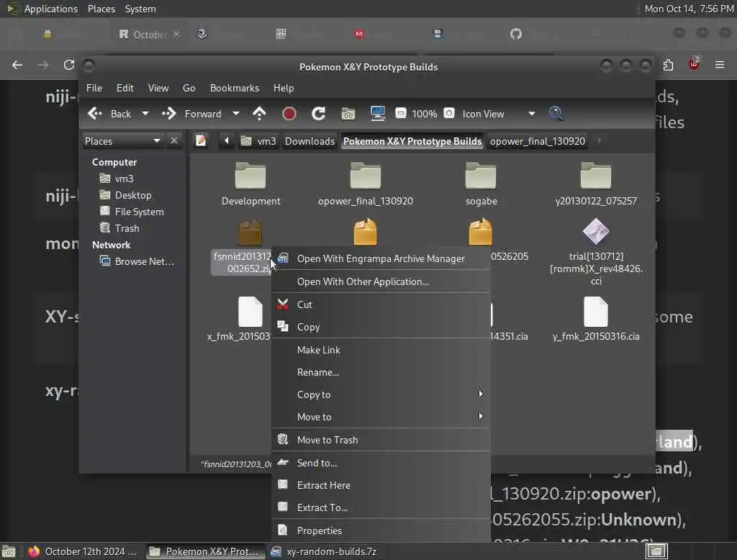Click the 100% zoom level button

[425, 114]
